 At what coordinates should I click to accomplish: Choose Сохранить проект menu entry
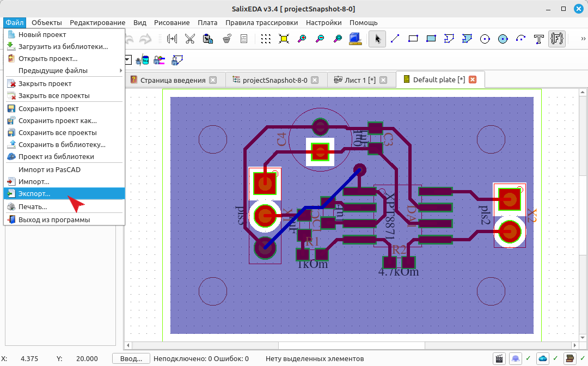tap(64, 109)
